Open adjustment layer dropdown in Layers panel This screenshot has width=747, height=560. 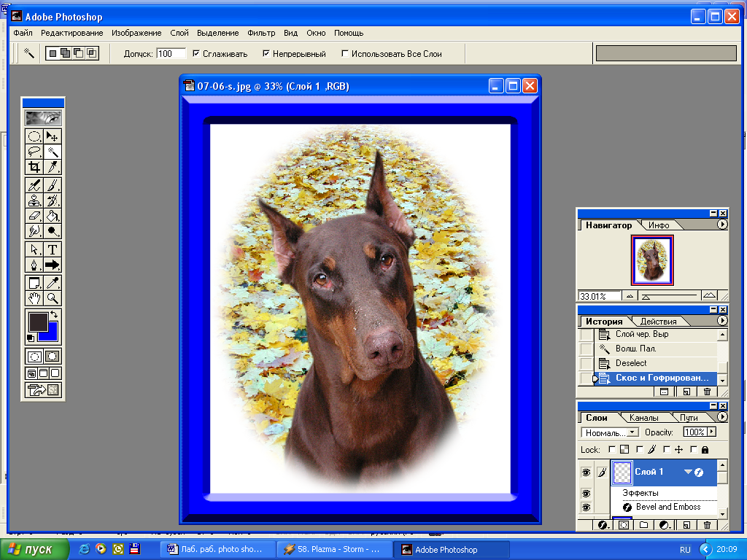[x=665, y=525]
